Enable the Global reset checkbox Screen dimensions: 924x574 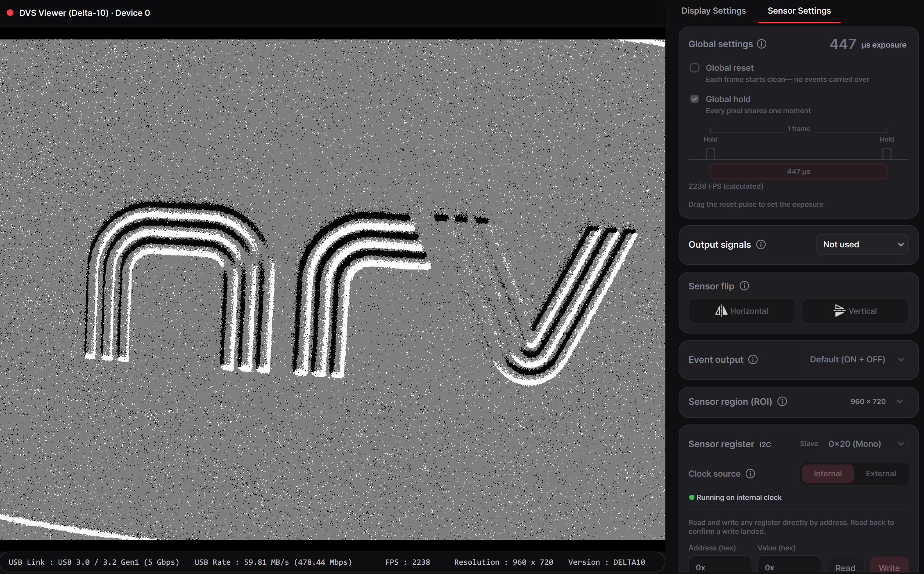694,68
